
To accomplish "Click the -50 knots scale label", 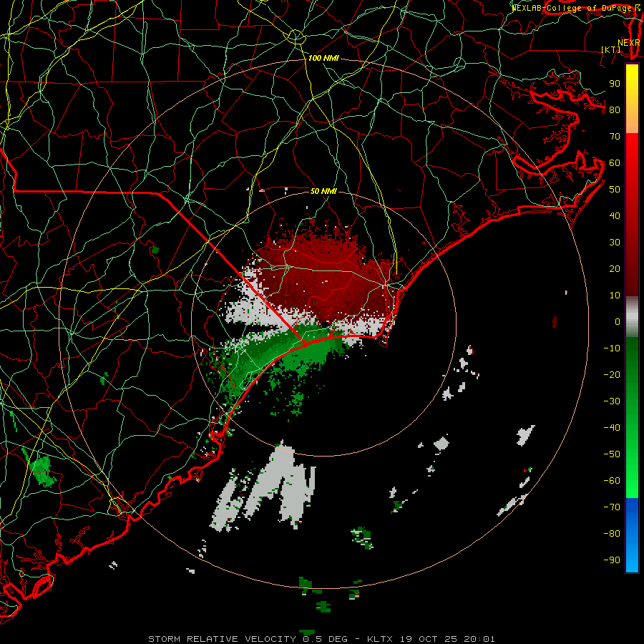I will pyautogui.click(x=612, y=454).
